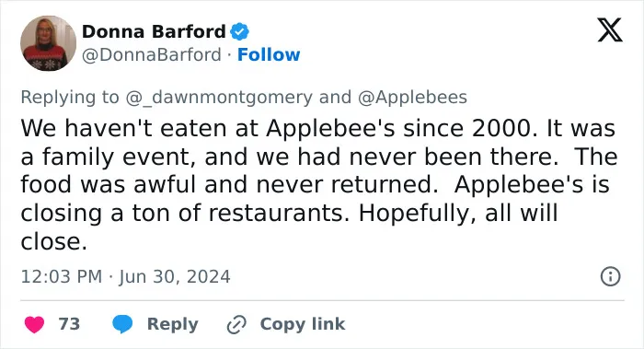The width and height of the screenshot is (644, 349).
Task: Click the blue verified checkmark badge
Action: (x=239, y=31)
